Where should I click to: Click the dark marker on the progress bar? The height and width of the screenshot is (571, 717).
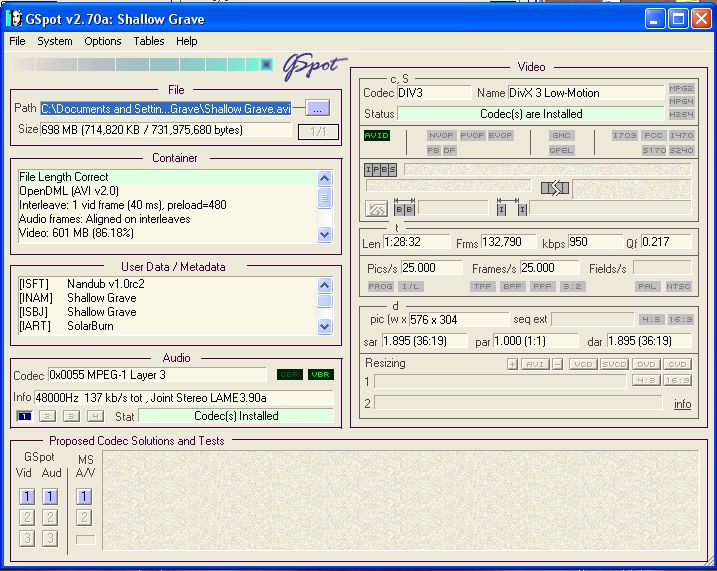tap(267, 64)
